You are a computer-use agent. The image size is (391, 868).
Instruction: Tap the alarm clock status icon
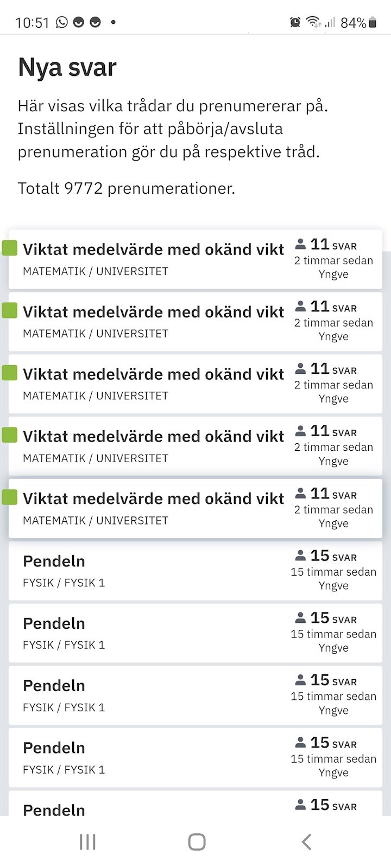(295, 22)
